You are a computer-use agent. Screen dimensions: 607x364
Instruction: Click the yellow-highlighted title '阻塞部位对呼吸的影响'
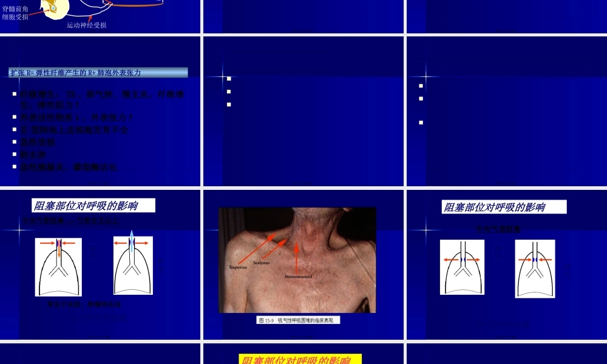[x=300, y=359]
